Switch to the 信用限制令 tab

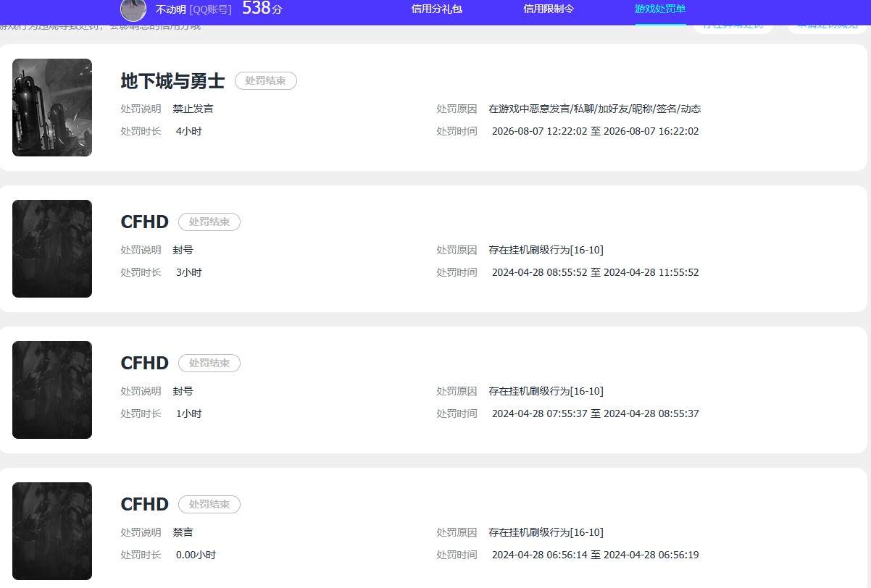tap(549, 9)
